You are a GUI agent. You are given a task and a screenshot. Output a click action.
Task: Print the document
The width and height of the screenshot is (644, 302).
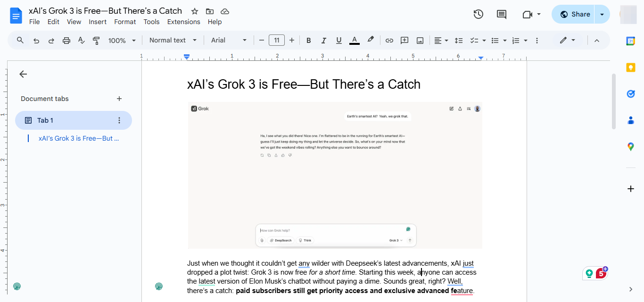pyautogui.click(x=66, y=41)
